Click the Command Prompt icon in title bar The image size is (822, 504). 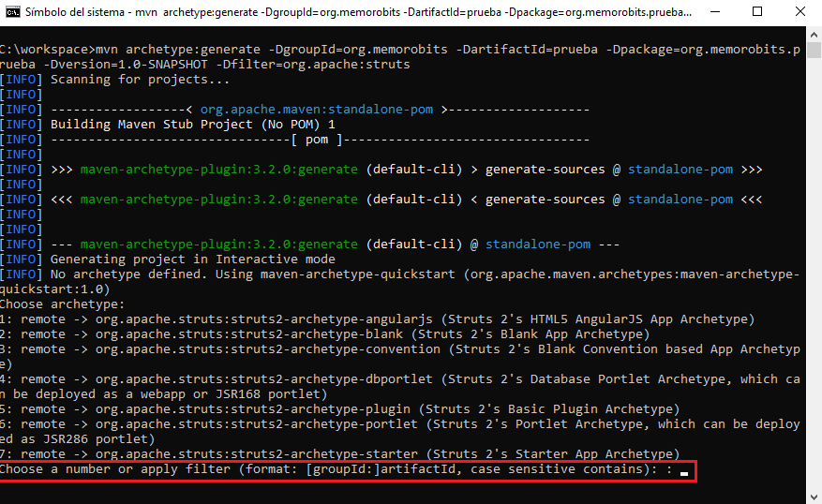[x=12, y=14]
